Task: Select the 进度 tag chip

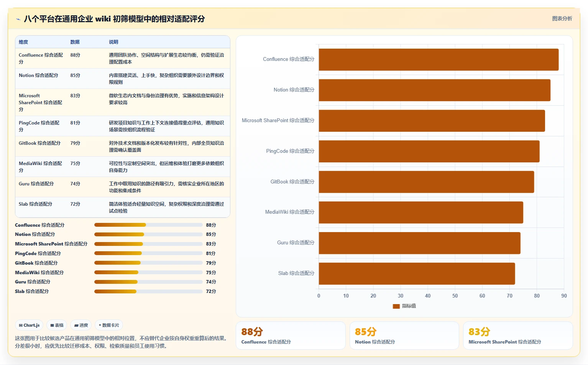Action: (x=81, y=325)
